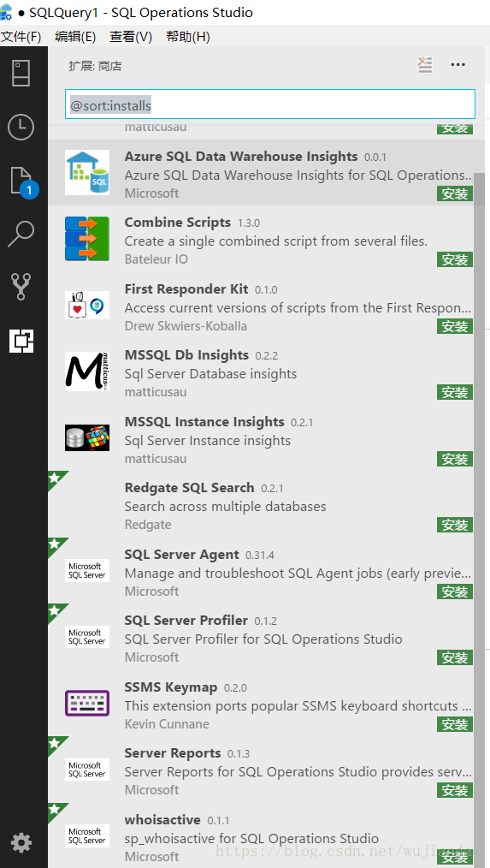Click 'Search across multiple databases' description
Viewport: 490px width, 868px height.
(x=225, y=507)
